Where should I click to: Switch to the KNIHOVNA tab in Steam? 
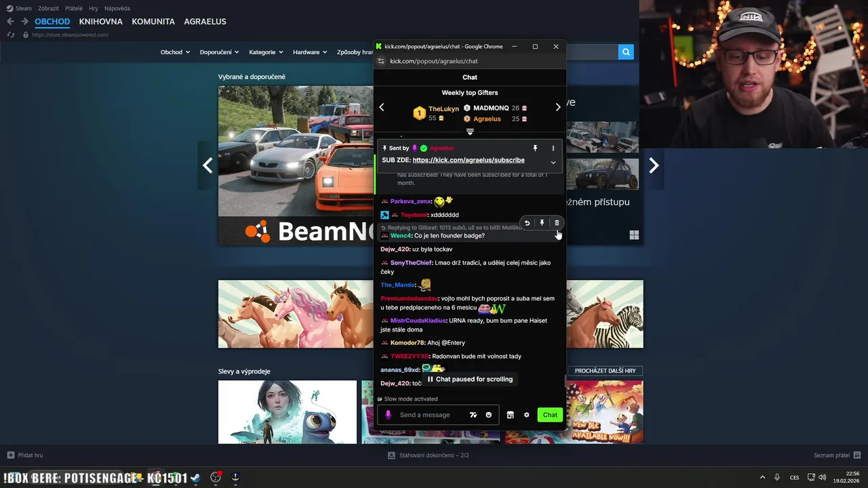coord(100,22)
